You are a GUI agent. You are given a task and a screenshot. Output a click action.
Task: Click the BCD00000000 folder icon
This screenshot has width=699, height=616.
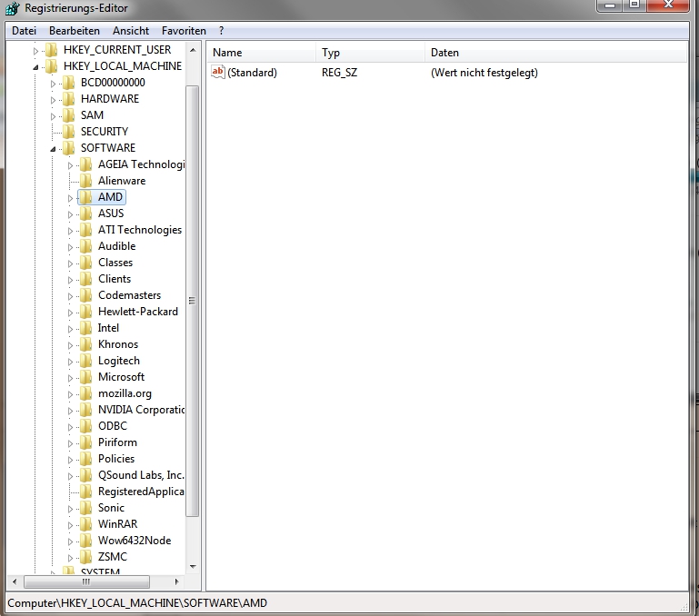point(69,83)
